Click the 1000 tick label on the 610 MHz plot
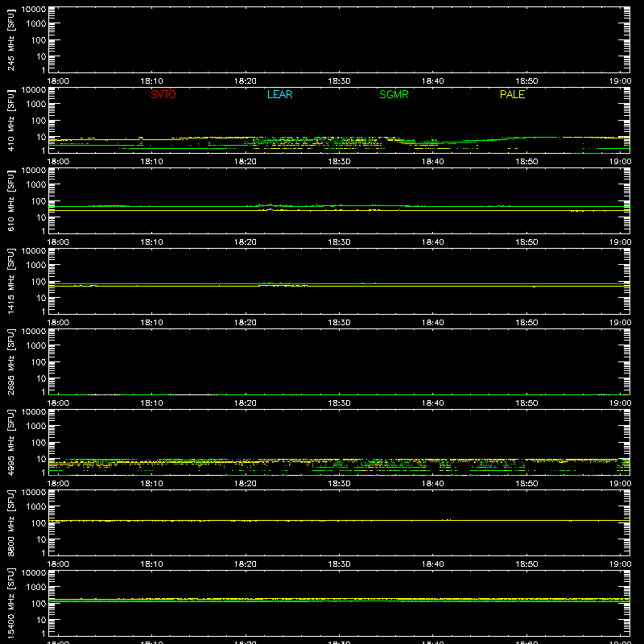 click(x=36, y=184)
